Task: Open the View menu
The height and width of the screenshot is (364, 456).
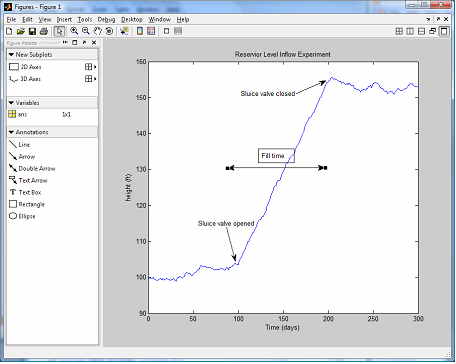Action: tap(45, 20)
